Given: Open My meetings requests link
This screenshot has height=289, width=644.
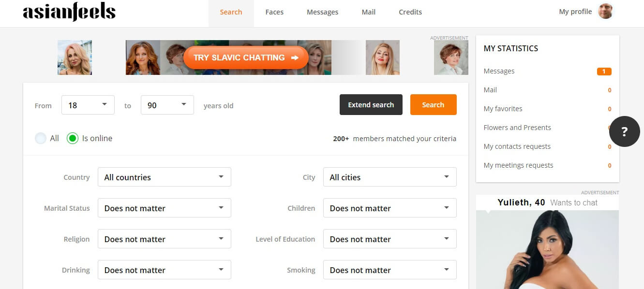Looking at the screenshot, I should [x=518, y=165].
